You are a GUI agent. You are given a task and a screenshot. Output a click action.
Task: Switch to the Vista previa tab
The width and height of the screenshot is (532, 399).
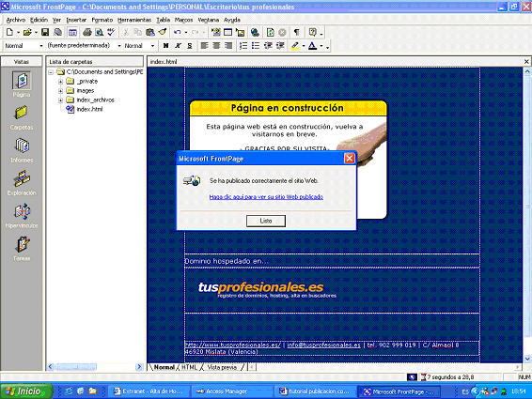pos(222,367)
